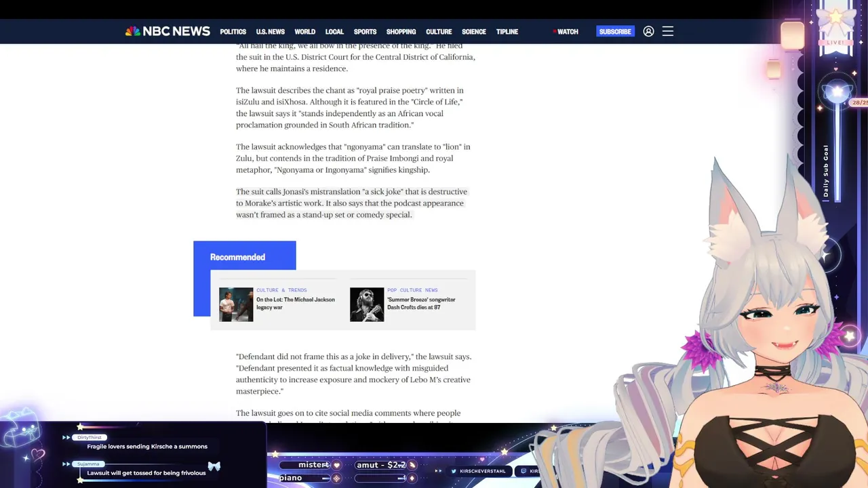The height and width of the screenshot is (488, 868).
Task: Click the diamond icon beside piano
Action: [336, 479]
